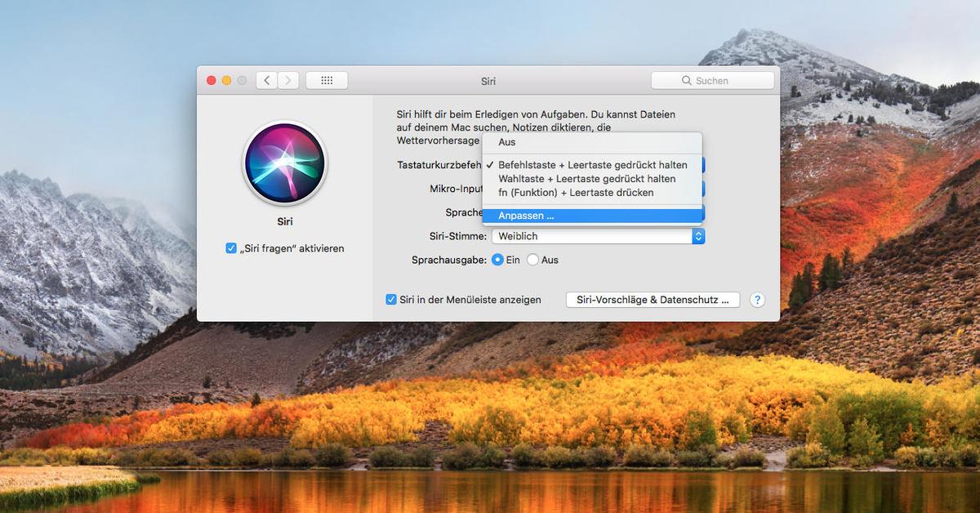The height and width of the screenshot is (513, 980).
Task: Choose Anpassen … menu entry
Action: pyautogui.click(x=592, y=216)
